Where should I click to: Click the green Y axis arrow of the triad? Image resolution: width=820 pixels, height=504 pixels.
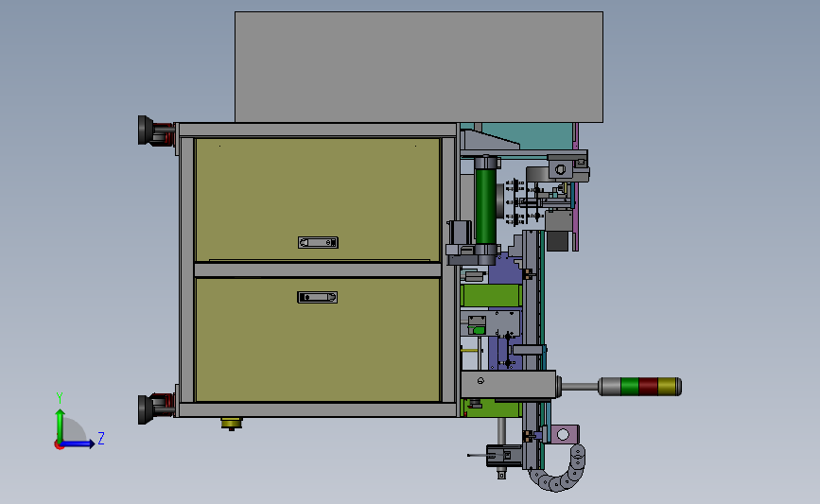[61, 425]
